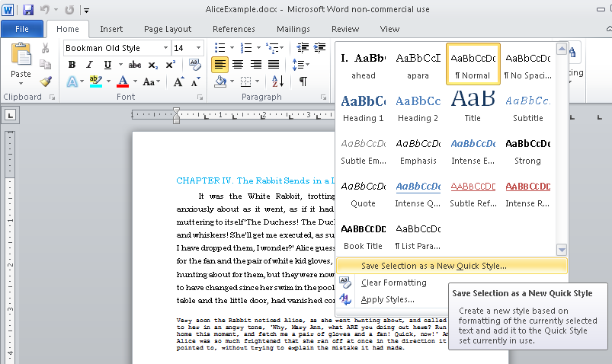This screenshot has height=364, width=612.
Task: Click the Cut scissors icon
Action: pyautogui.click(x=45, y=48)
